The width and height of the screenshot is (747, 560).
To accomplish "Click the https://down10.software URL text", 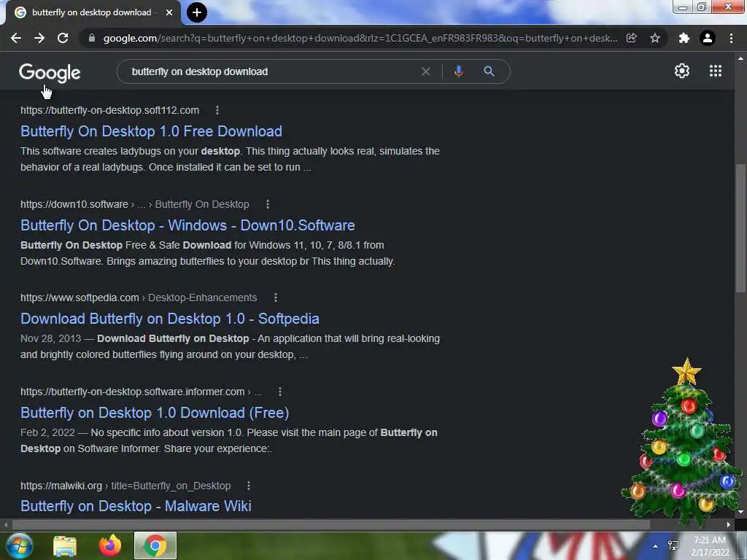I will (x=74, y=204).
